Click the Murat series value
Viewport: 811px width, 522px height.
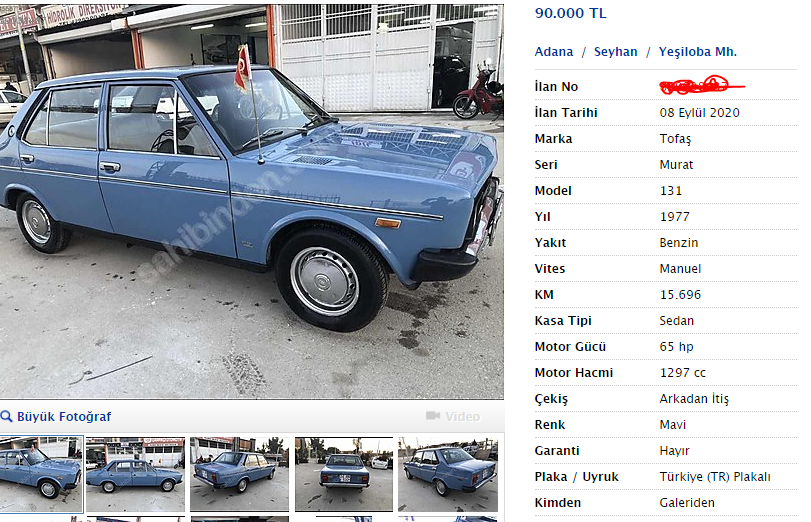[x=676, y=165]
